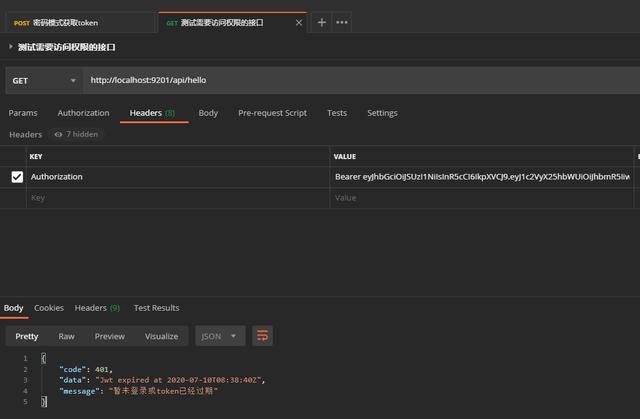Open the Tests tab
Image resolution: width=640 pixels, height=419 pixels.
pos(337,113)
